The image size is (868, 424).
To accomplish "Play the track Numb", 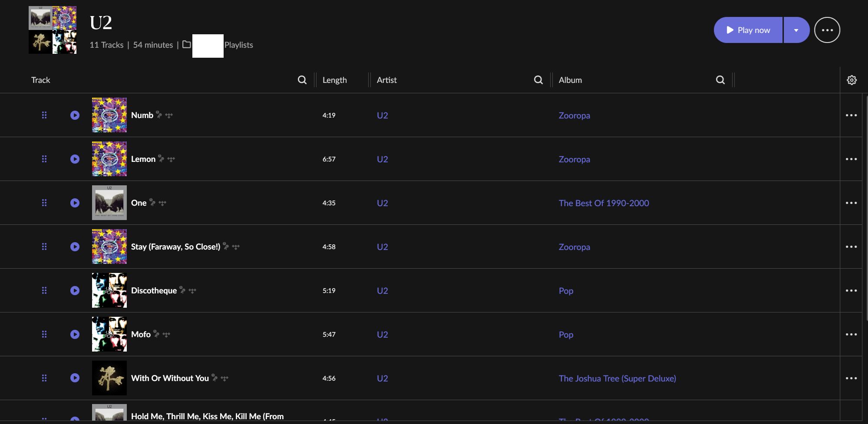I will coord(75,115).
